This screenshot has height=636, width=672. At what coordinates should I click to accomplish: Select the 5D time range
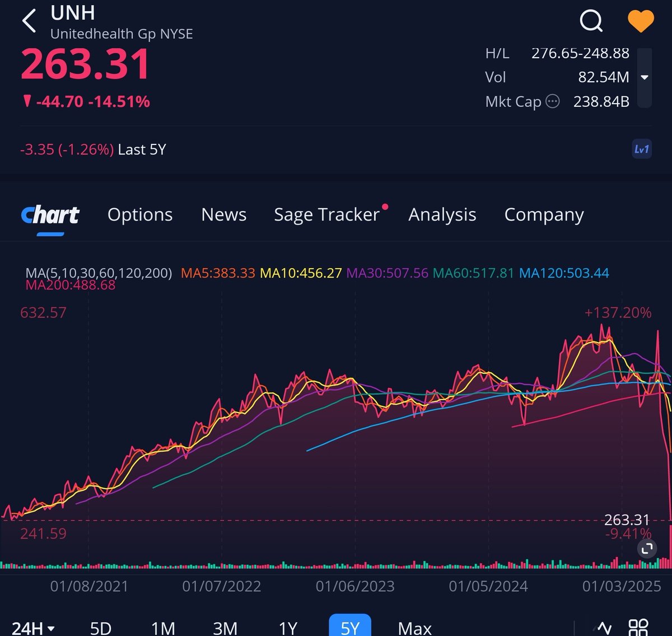pos(101,628)
